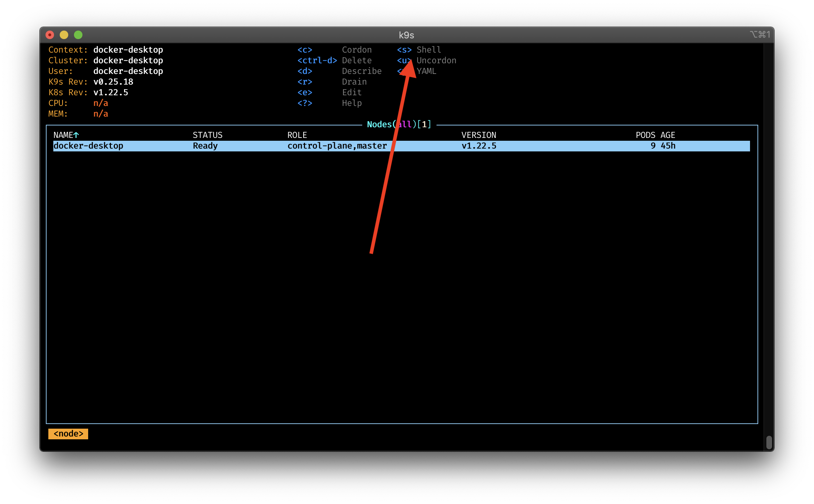
Task: Click the MEM n/a value
Action: click(101, 114)
